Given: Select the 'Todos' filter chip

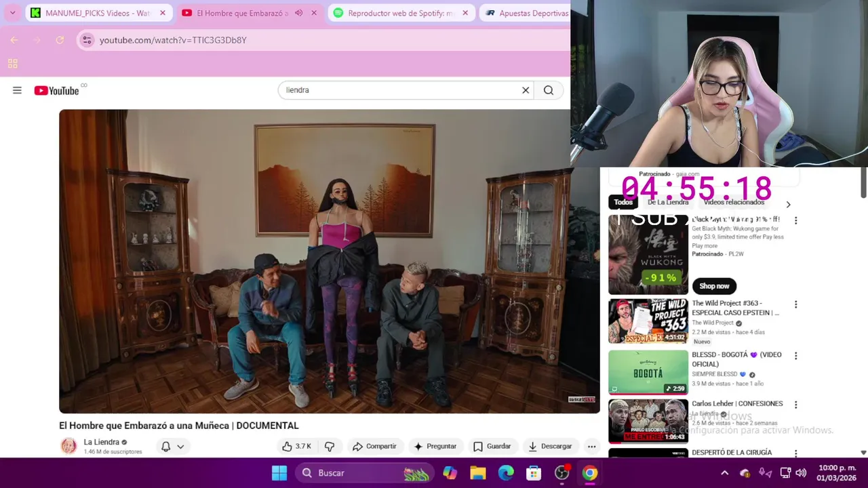Looking at the screenshot, I should tap(623, 202).
